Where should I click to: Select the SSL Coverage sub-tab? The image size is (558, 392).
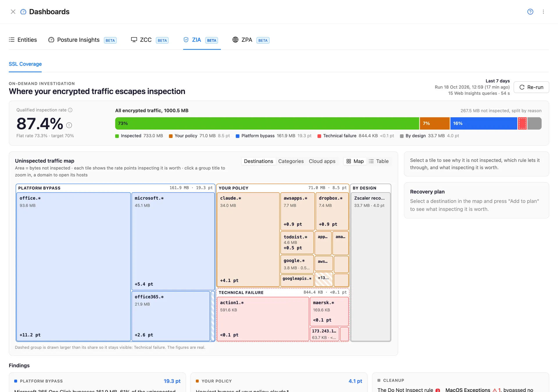point(25,64)
